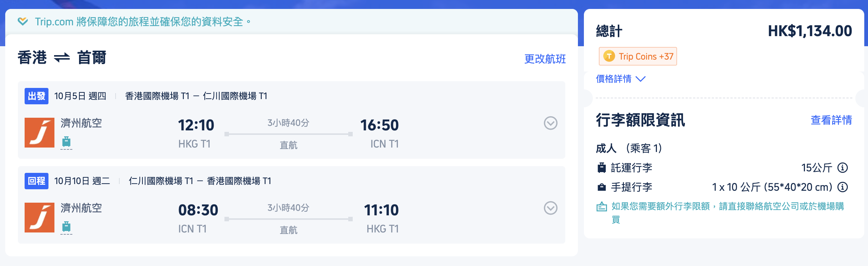The width and height of the screenshot is (868, 266).
Task: Click the baggage icon under the departure airline
Action: point(66,142)
